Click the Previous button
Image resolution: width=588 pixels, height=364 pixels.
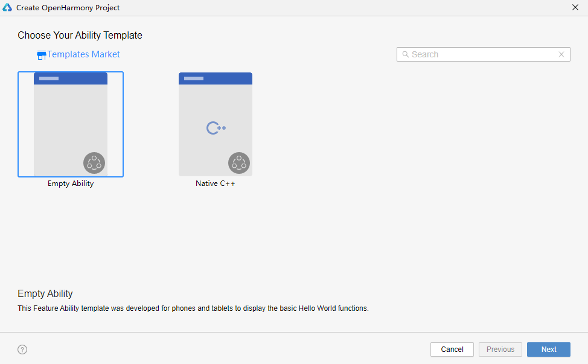point(500,350)
